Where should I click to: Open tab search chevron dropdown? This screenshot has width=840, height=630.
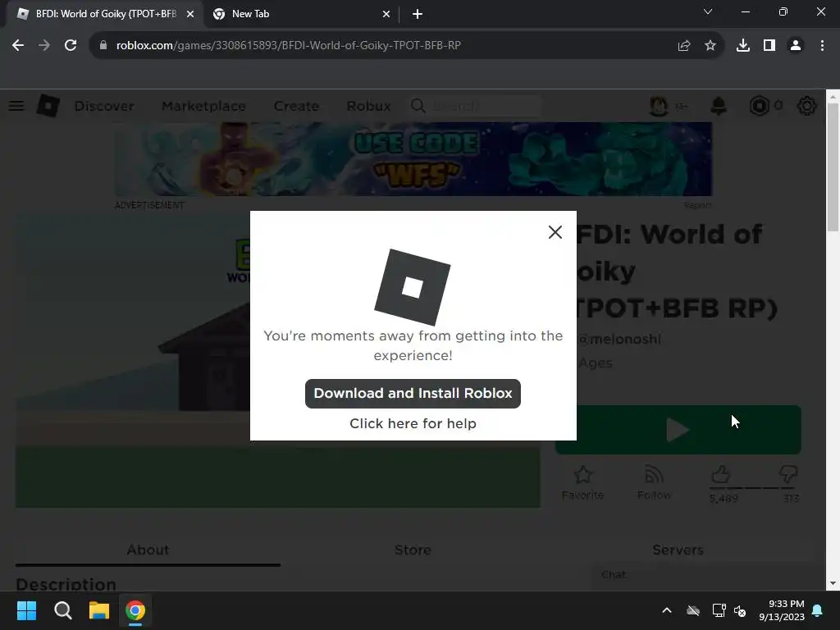[x=708, y=11]
